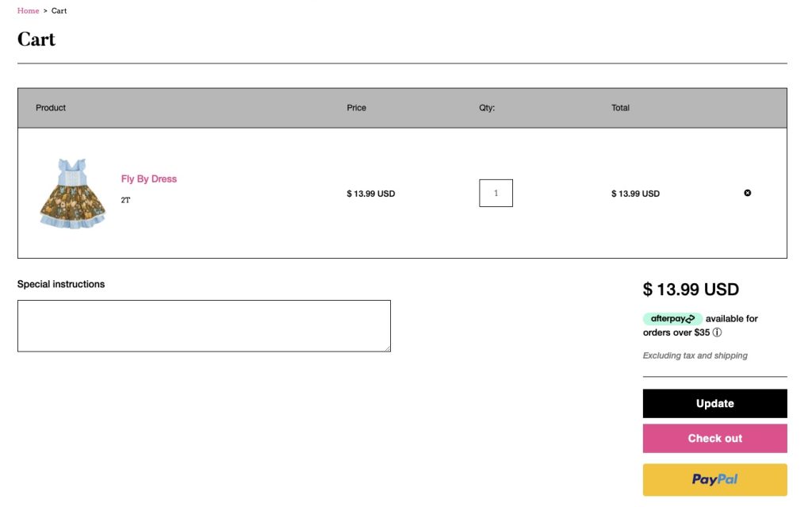Click the quantity input field
The height and width of the screenshot is (507, 812).
496,193
